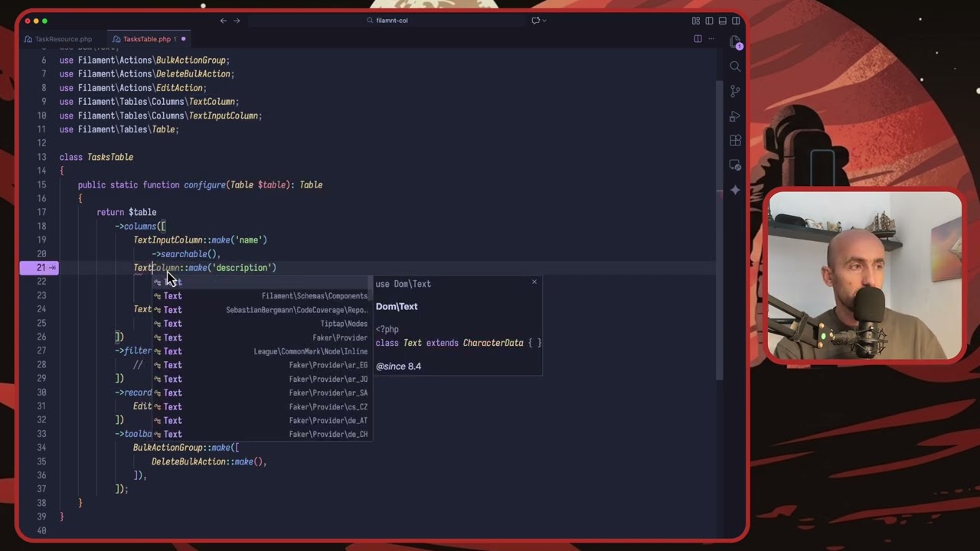Screen dimensions: 980x551
Task: Click 'class TasksTable' declaration
Action: [96, 157]
